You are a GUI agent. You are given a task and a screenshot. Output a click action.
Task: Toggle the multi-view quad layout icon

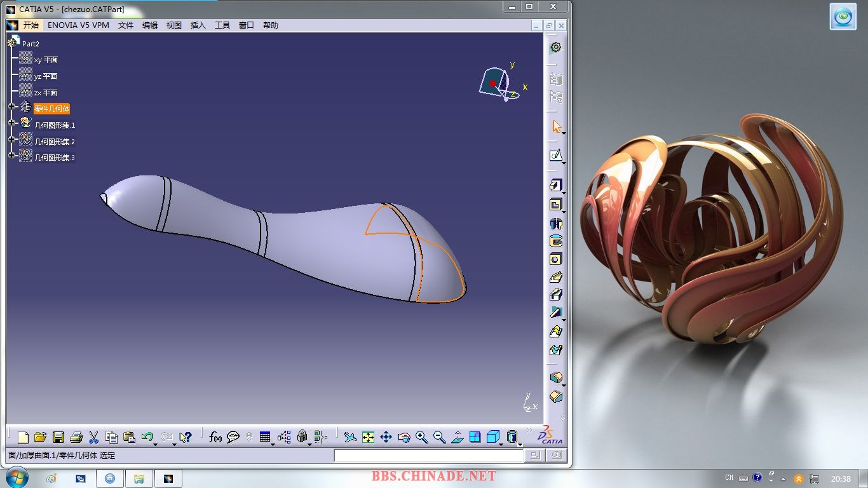[x=475, y=437]
